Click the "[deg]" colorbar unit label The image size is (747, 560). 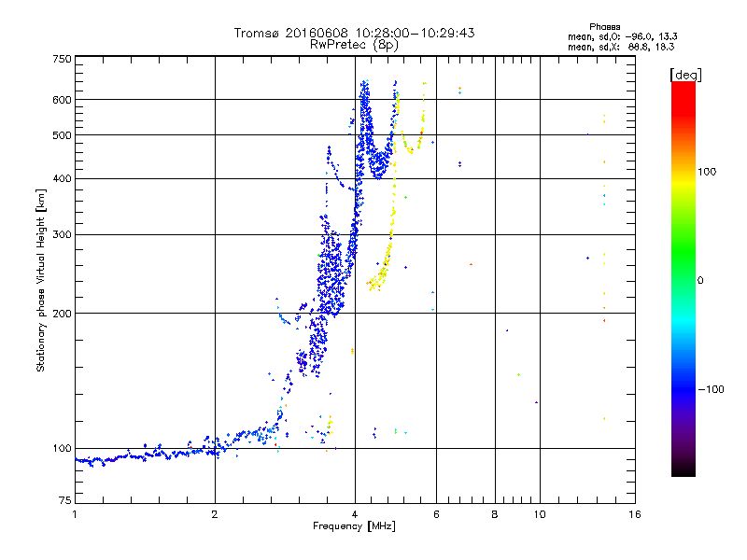point(685,75)
